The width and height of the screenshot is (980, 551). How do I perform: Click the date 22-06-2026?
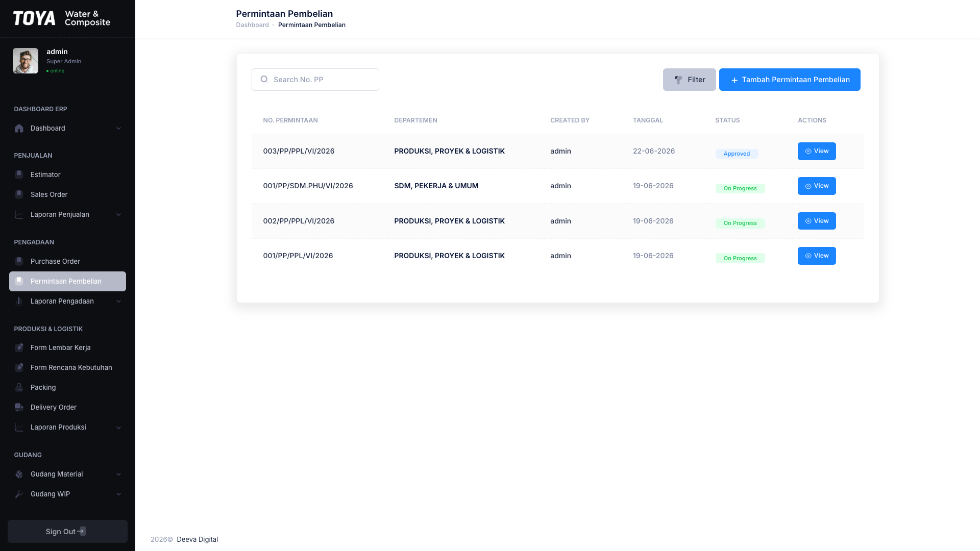coord(654,151)
